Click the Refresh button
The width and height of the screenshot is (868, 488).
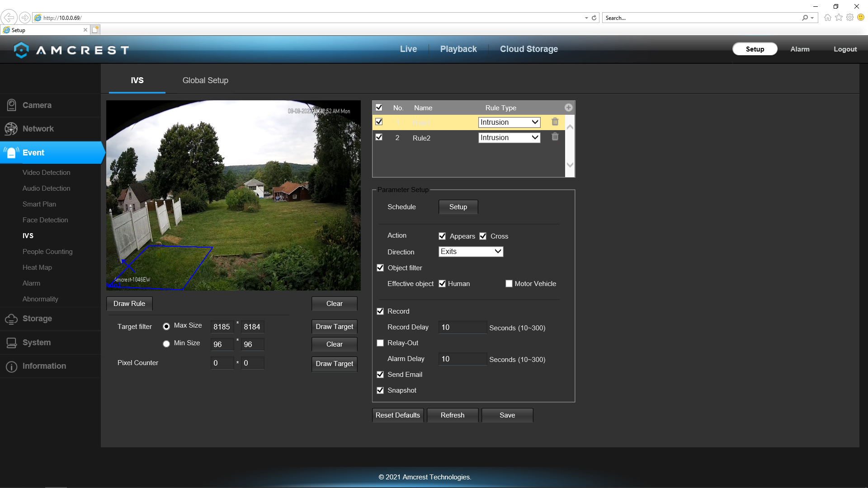(453, 415)
